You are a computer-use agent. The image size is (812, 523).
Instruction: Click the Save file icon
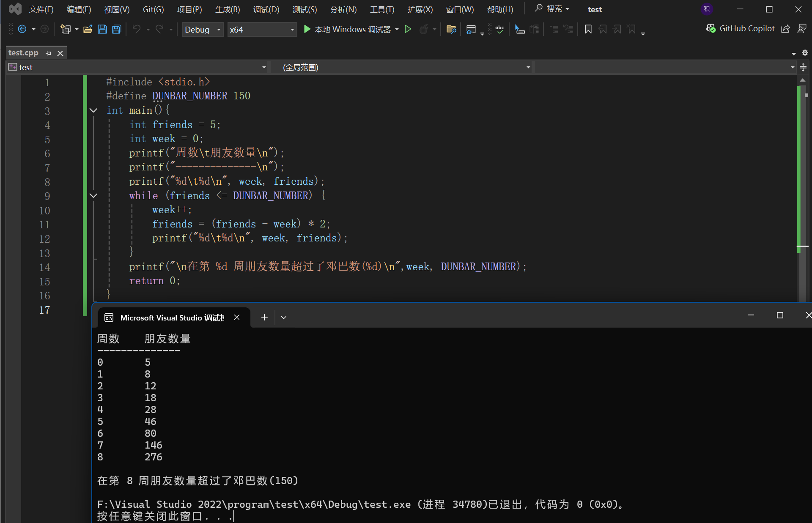(102, 29)
